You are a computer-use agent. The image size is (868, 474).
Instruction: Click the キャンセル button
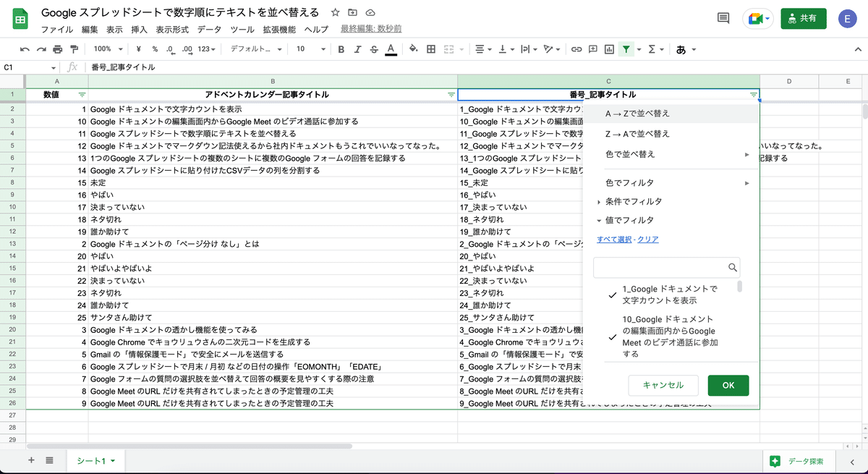click(x=663, y=385)
